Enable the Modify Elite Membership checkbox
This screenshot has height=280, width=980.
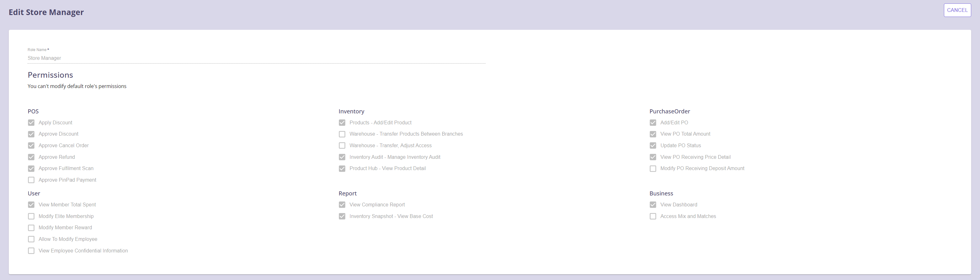[31, 216]
